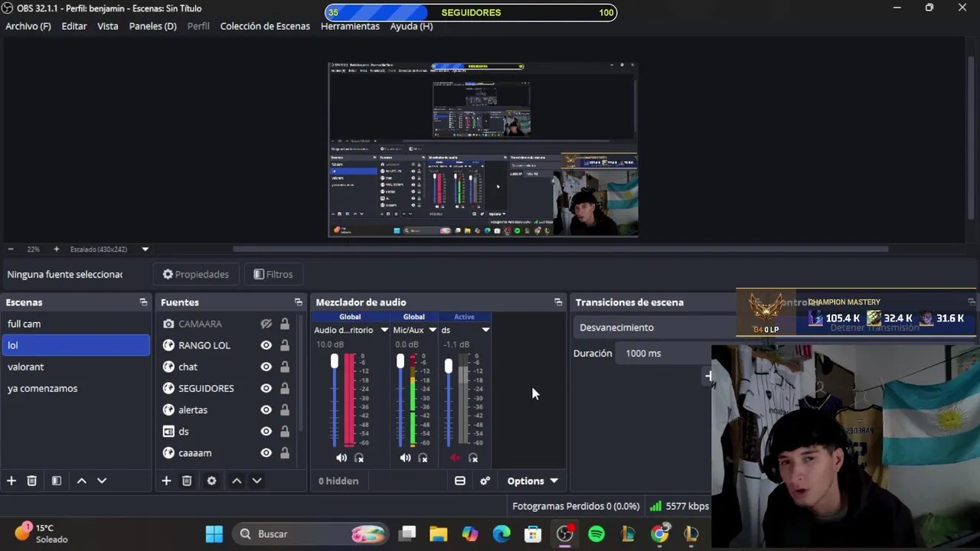
Task: Open advanced audio properties gears icon
Action: coord(485,481)
